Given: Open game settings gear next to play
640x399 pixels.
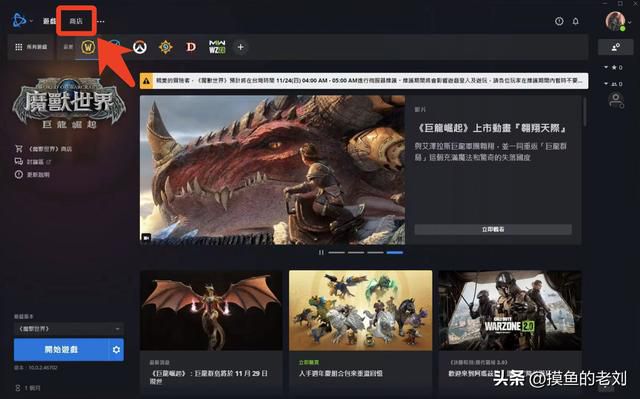Looking at the screenshot, I should tap(116, 350).
